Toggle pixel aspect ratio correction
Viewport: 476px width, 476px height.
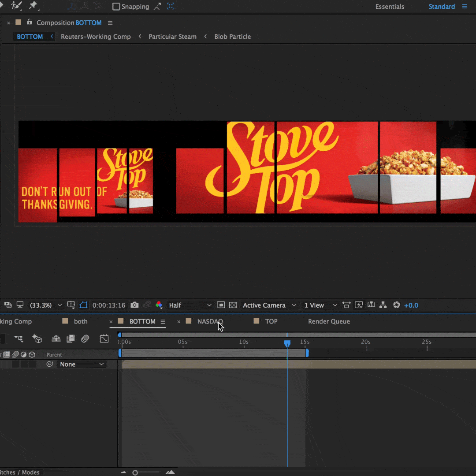346,305
